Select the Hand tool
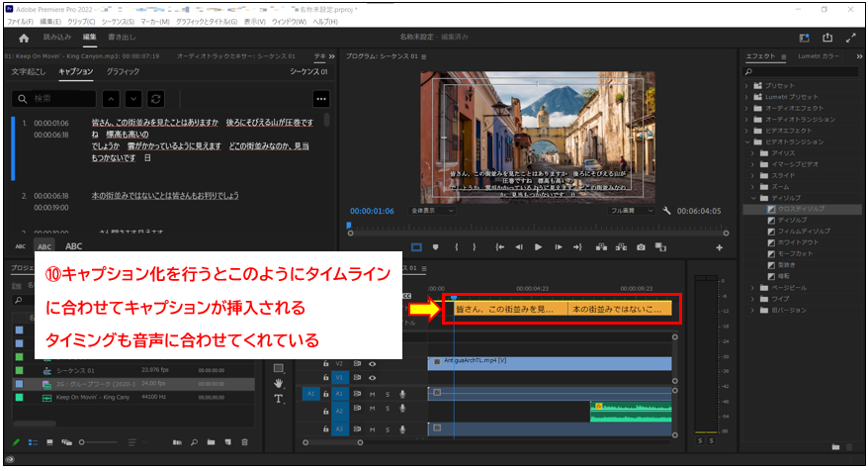The height and width of the screenshot is (471, 868). click(x=279, y=384)
